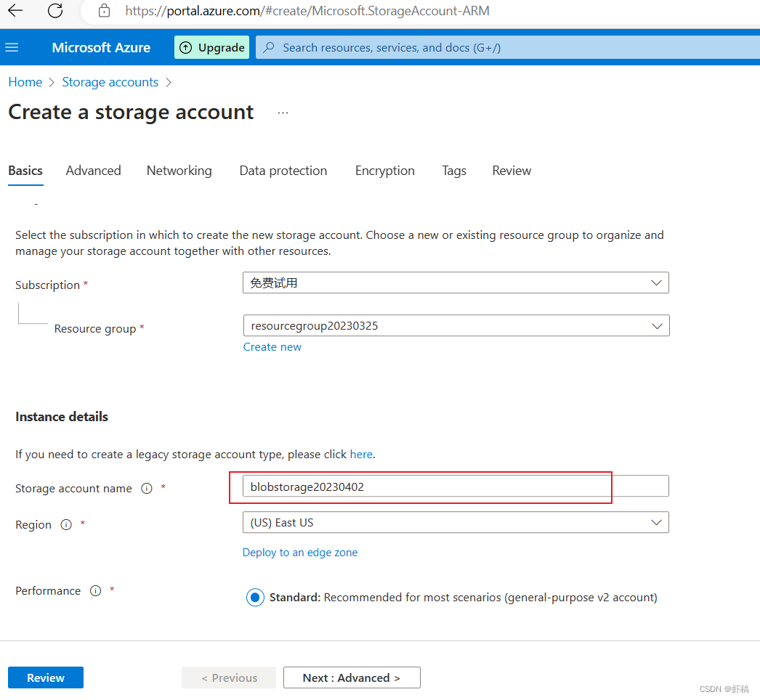Click the ellipsis beside Create a storage account
The height and width of the screenshot is (700, 760).
point(282,113)
